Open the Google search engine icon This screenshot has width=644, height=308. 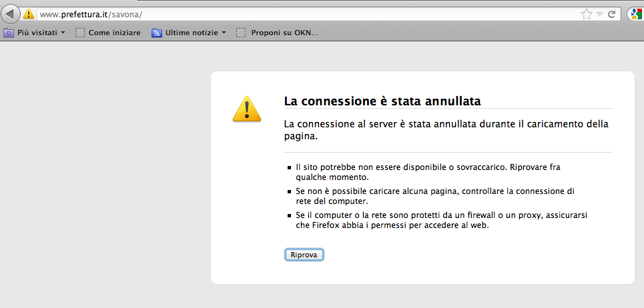[x=636, y=14]
